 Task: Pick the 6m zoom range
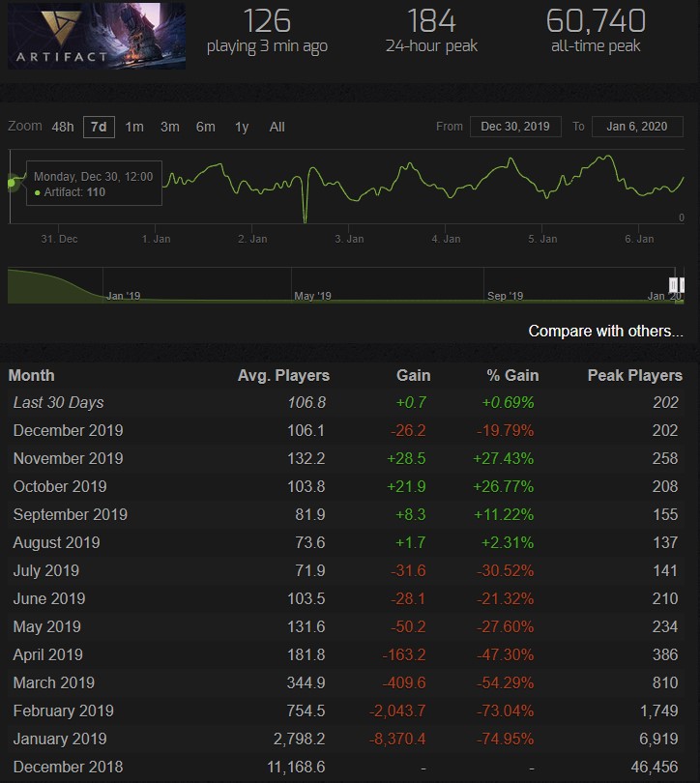(x=205, y=127)
